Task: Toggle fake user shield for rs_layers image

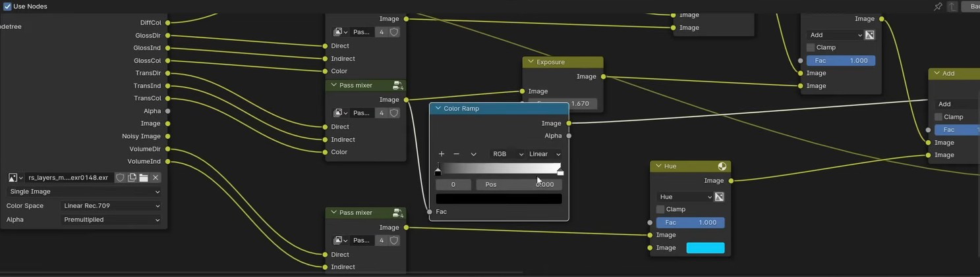Action: 120,178
